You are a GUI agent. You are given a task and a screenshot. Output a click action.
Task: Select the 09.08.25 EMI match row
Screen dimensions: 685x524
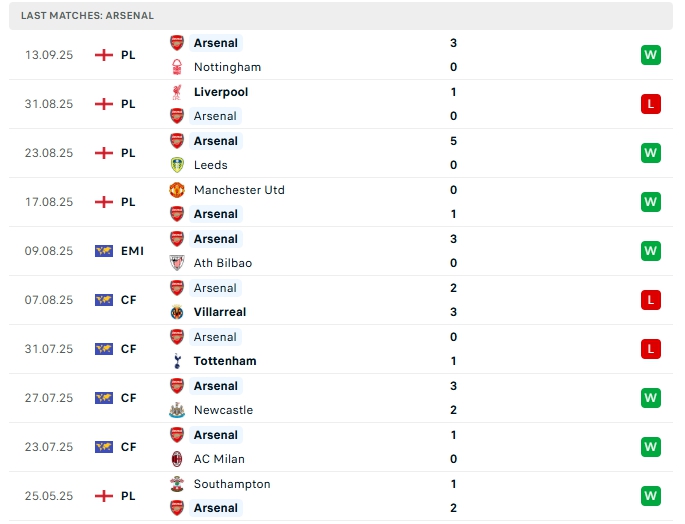pos(341,251)
